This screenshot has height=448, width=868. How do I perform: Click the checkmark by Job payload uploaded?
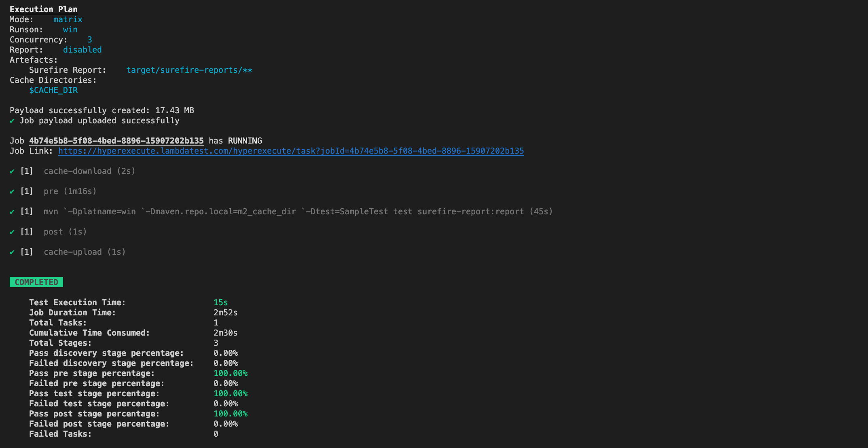pos(12,121)
